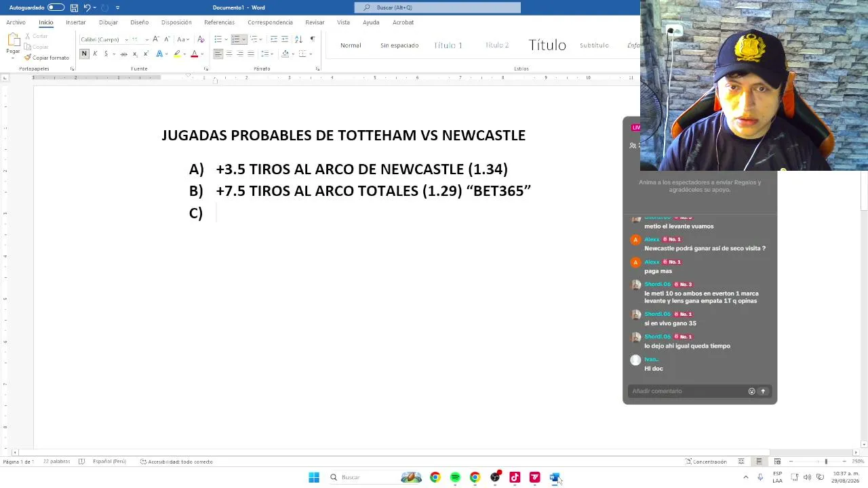Sort the selection alphabetically
Viewport: 868px width, 488px height.
pyautogui.click(x=298, y=39)
